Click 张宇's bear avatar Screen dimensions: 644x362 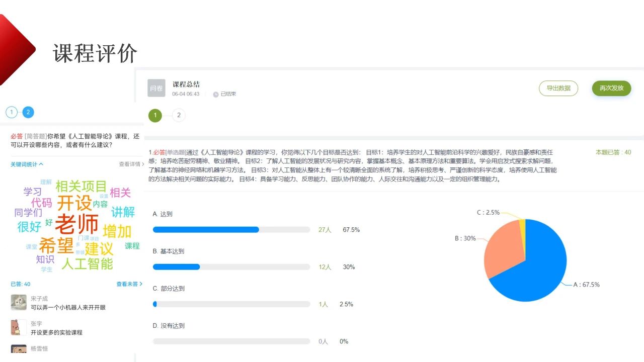pos(19,327)
